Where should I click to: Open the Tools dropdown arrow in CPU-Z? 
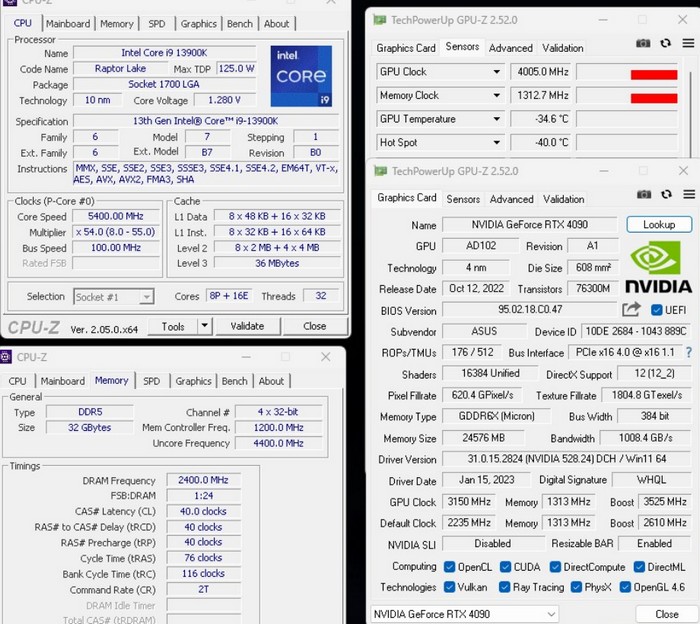point(204,326)
